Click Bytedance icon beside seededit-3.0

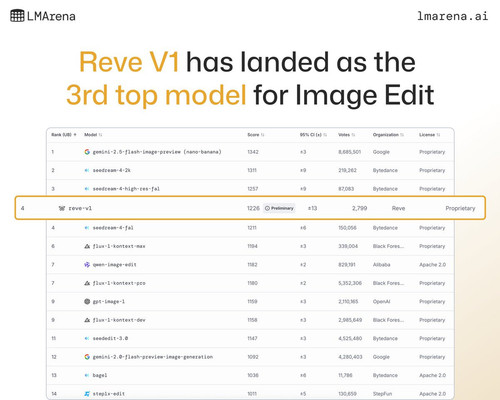click(87, 338)
